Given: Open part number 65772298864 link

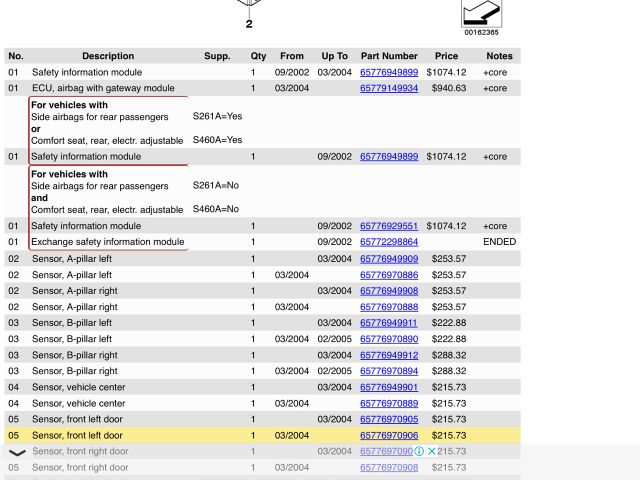Looking at the screenshot, I should coord(389,242).
